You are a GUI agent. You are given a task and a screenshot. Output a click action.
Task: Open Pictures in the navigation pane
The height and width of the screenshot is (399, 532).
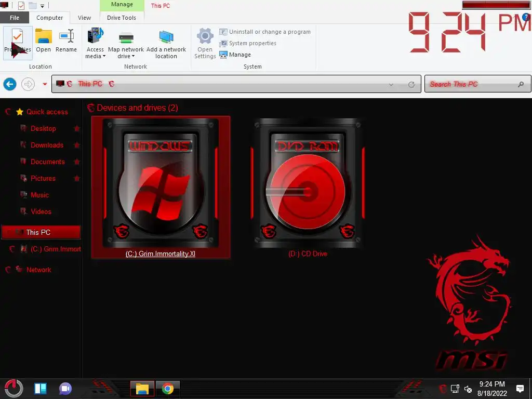click(43, 178)
